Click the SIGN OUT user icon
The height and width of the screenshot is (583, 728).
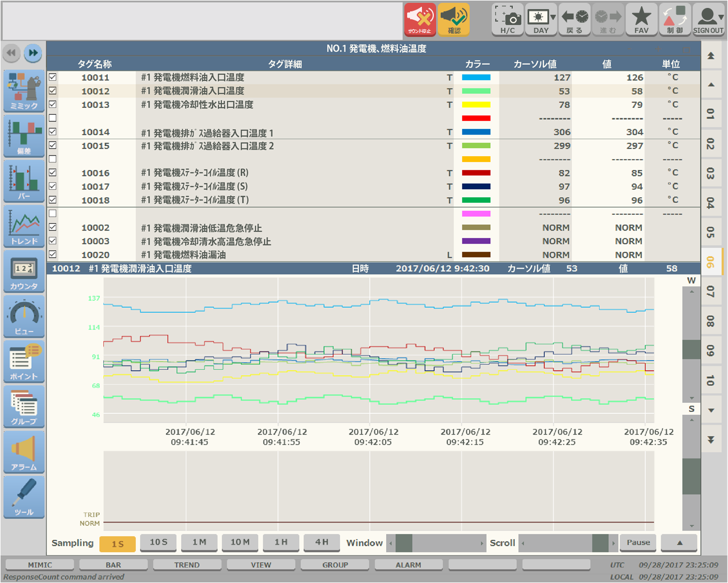click(x=708, y=20)
